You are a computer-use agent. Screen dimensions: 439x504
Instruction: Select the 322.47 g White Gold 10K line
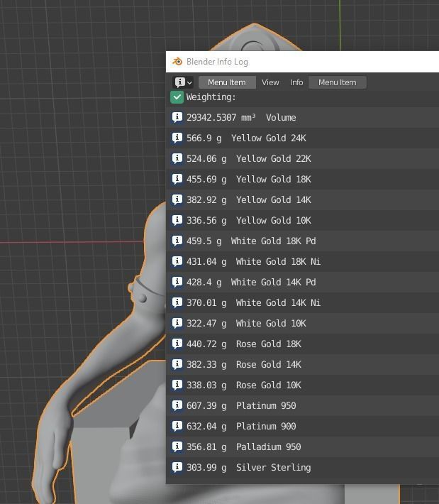click(x=303, y=324)
